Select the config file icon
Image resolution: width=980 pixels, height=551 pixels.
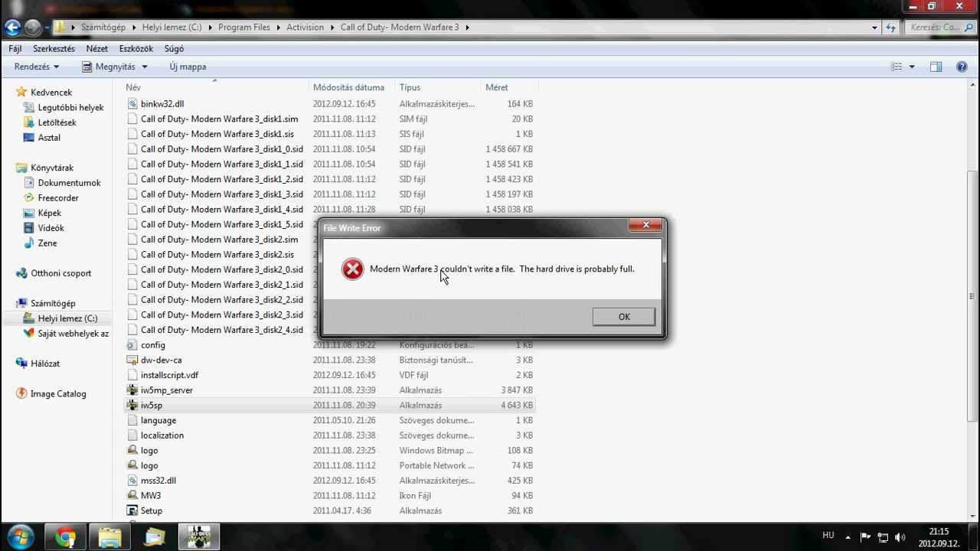[132, 345]
